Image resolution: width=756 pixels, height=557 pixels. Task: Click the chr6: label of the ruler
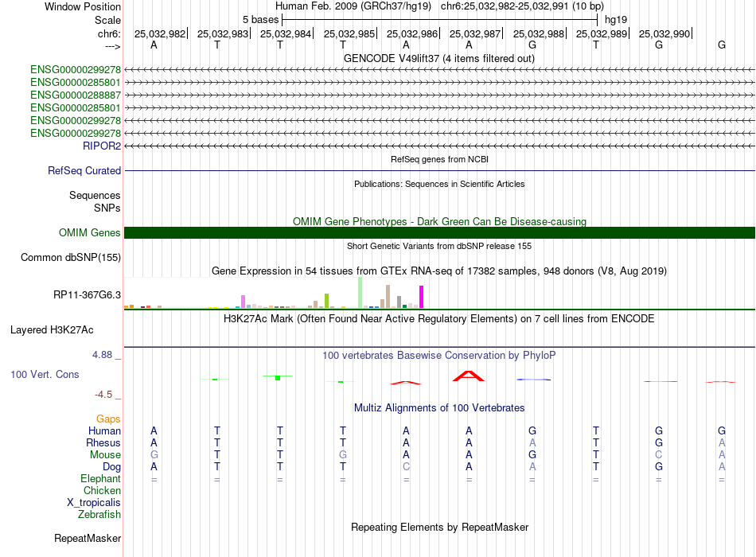click(x=110, y=33)
